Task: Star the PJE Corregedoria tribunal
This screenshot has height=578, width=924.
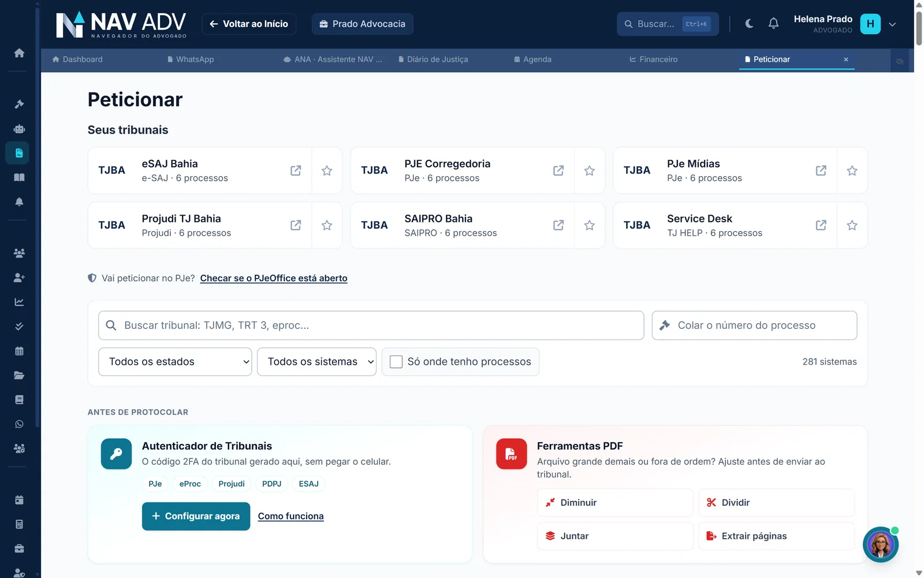Action: tap(589, 171)
